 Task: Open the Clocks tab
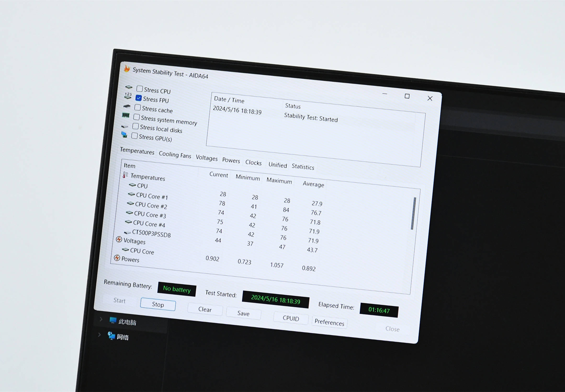(253, 163)
